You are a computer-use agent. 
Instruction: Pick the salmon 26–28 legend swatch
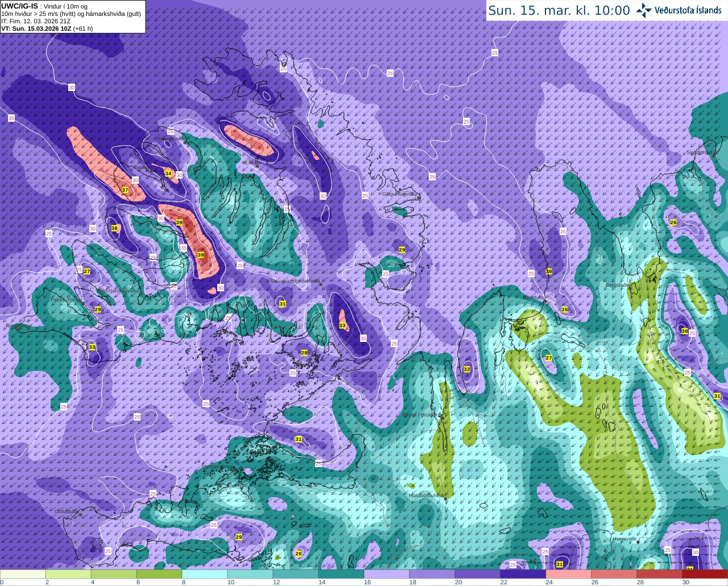614,575
